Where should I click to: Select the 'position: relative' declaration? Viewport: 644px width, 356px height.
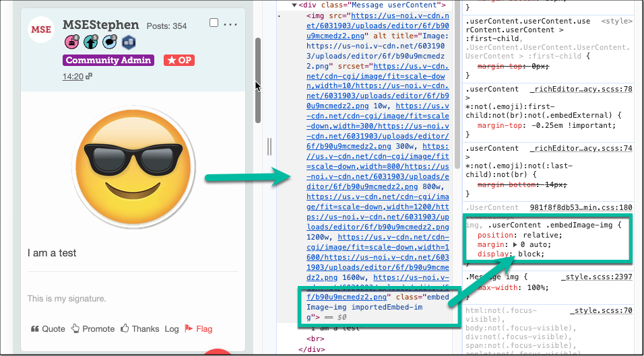519,236
